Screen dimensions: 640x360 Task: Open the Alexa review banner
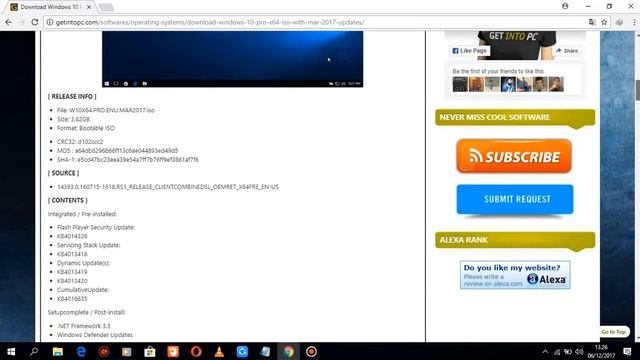515,275
